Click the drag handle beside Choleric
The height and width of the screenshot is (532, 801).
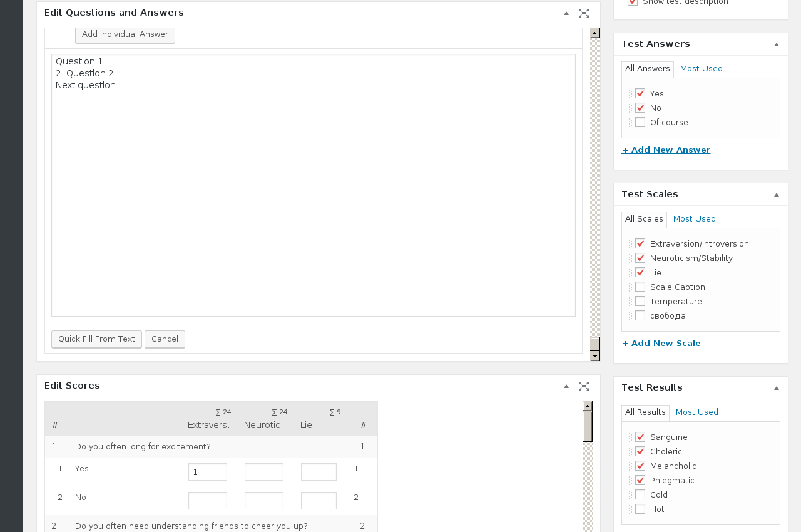630,452
